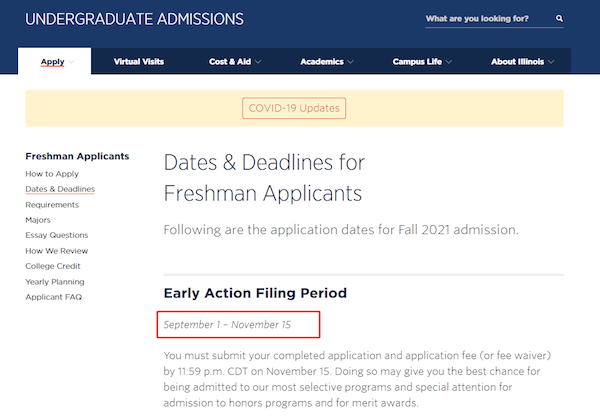Open the About Illinois menu
Screen dimensions: 600x418
coord(523,62)
